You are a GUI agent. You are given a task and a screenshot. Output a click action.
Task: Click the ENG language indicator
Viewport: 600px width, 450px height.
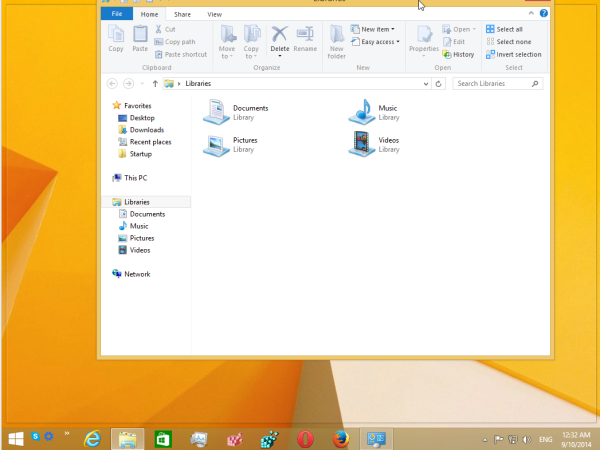pos(545,439)
